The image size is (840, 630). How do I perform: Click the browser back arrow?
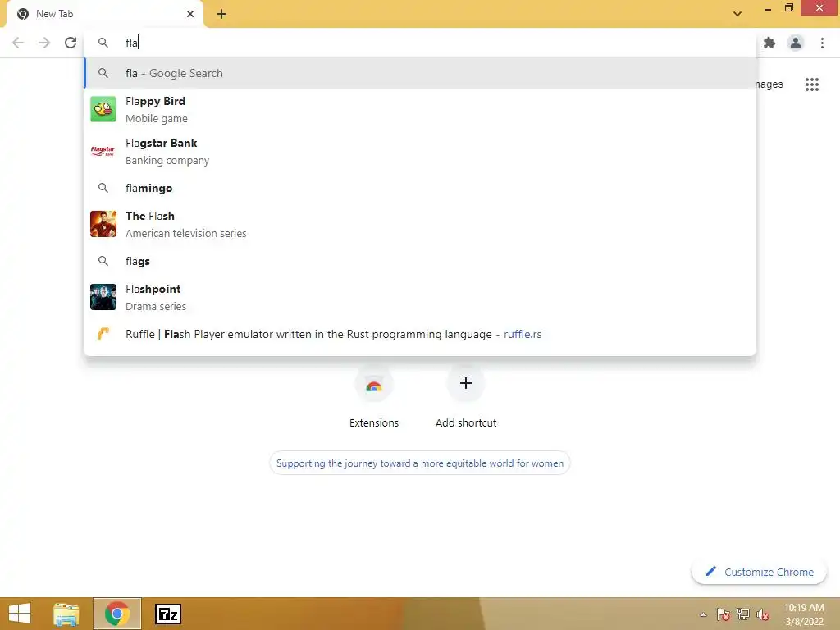pyautogui.click(x=18, y=43)
